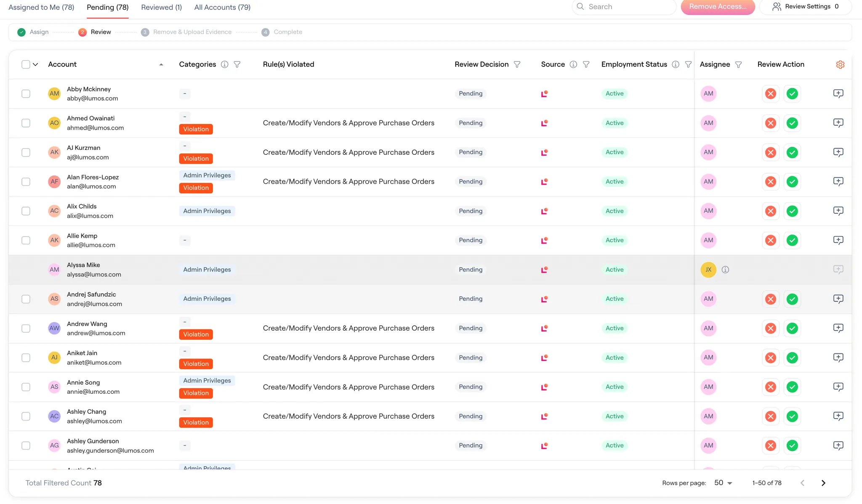Open Review Settings
Screen dimensions: 862x504
point(806,7)
